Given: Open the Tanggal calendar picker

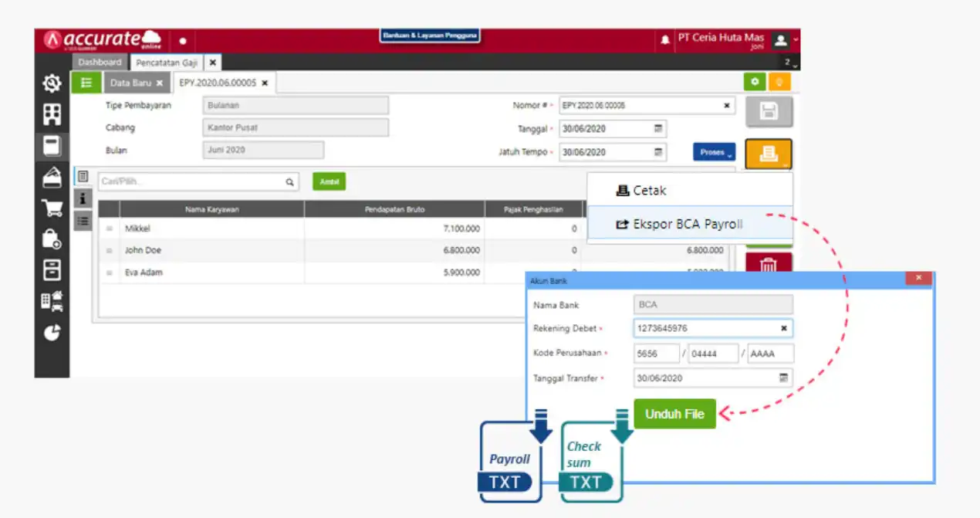Looking at the screenshot, I should point(658,129).
